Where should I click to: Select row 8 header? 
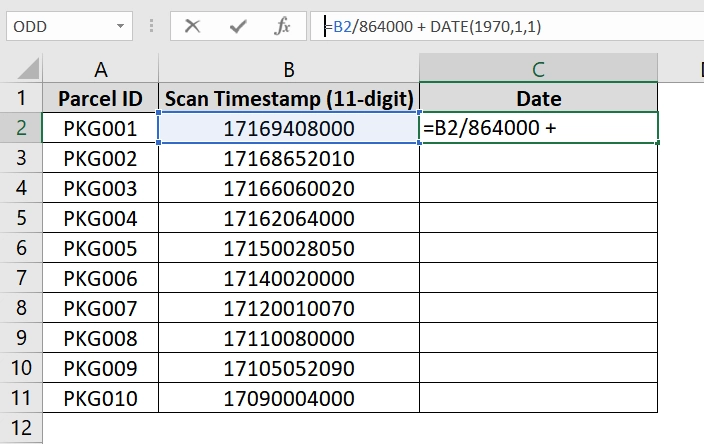coord(21,308)
